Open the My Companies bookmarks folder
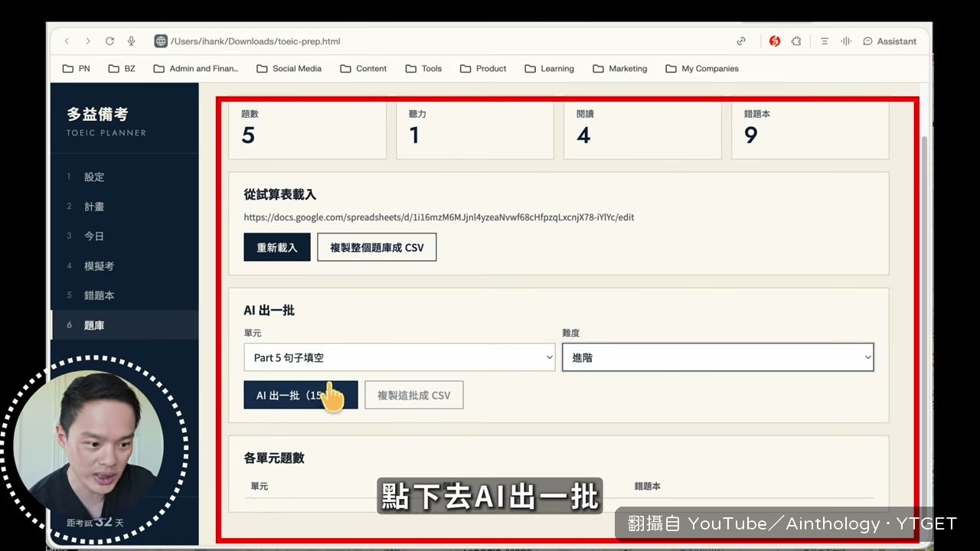Image resolution: width=980 pixels, height=551 pixels. [702, 68]
